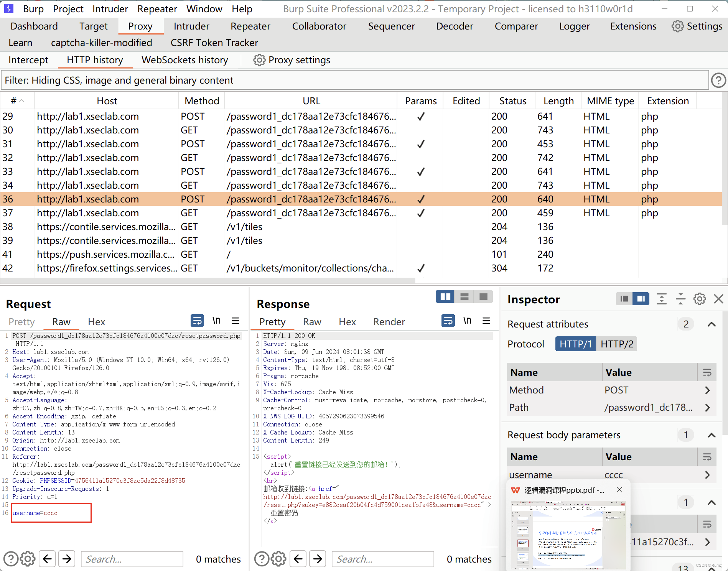This screenshot has height=571, width=728.
Task: Open Request search settings gear
Action: 28,559
